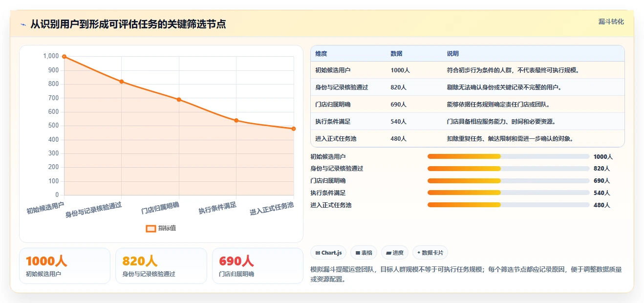Viewport: 644px width, 303px height.
Task: Click the chart data point for 进入正式任务池
Action: click(294, 129)
